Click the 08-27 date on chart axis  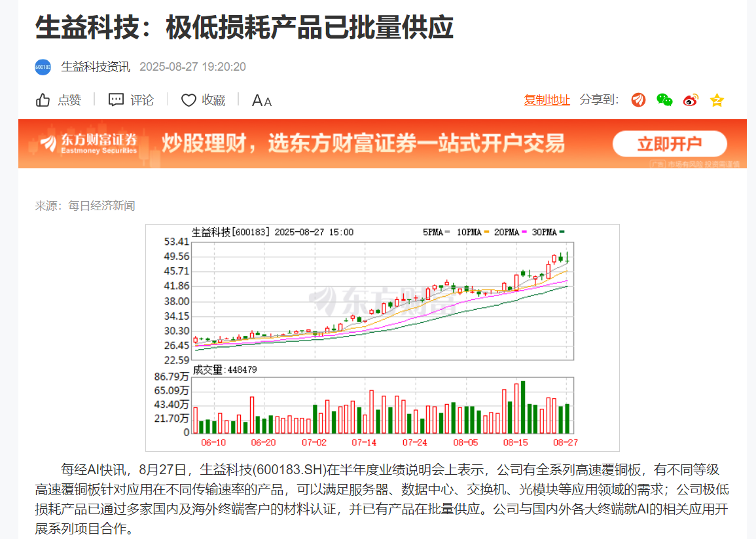click(565, 443)
